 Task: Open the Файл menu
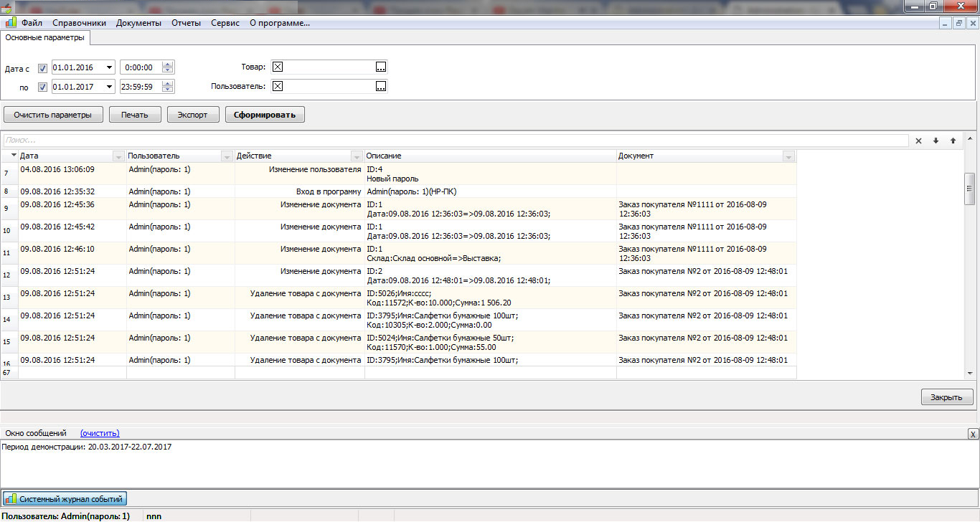pyautogui.click(x=32, y=23)
